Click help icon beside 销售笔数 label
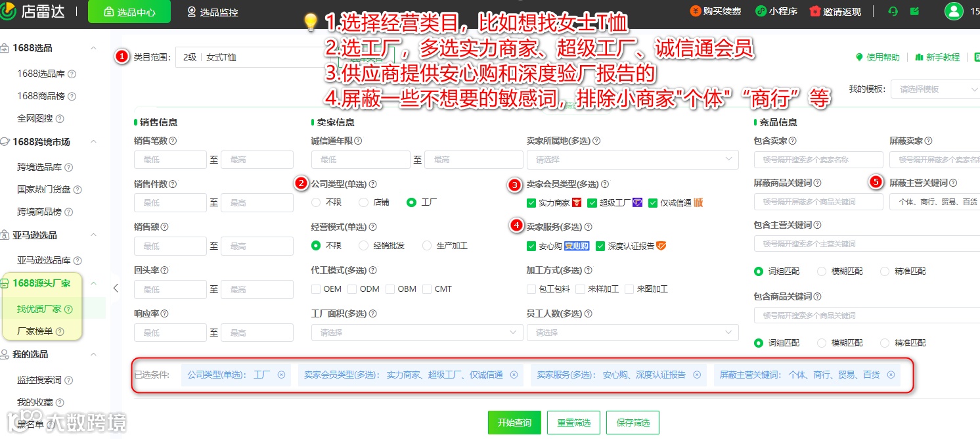Image resolution: width=980 pixels, height=439 pixels. [x=173, y=141]
